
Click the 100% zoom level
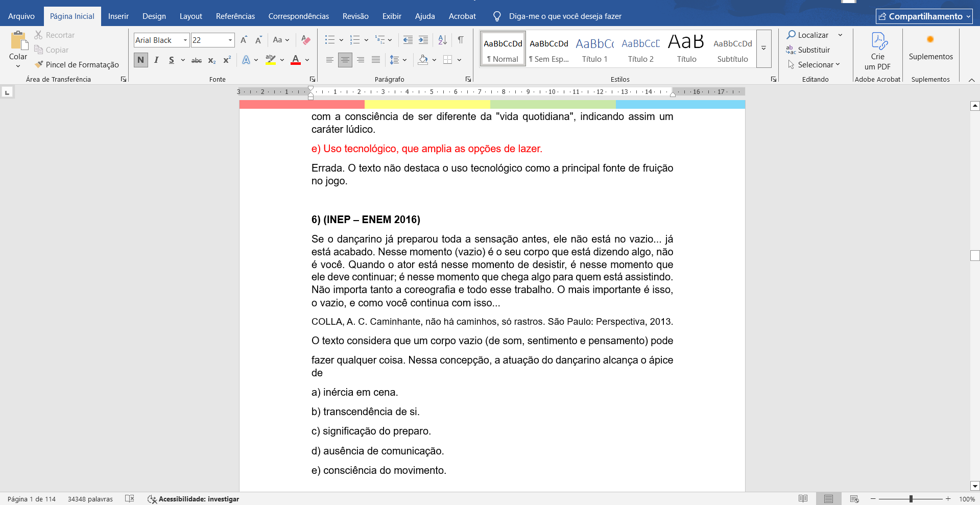[967, 499]
